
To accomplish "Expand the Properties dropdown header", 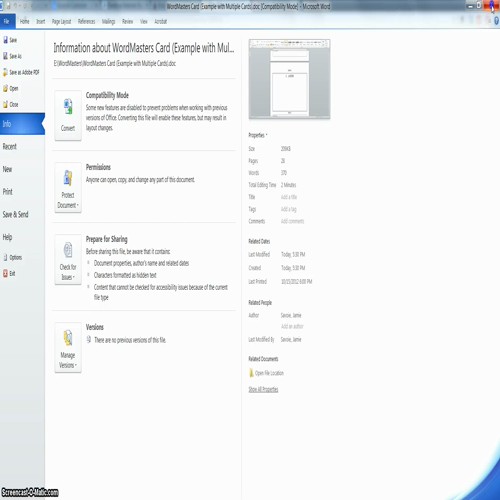I will pyautogui.click(x=258, y=135).
